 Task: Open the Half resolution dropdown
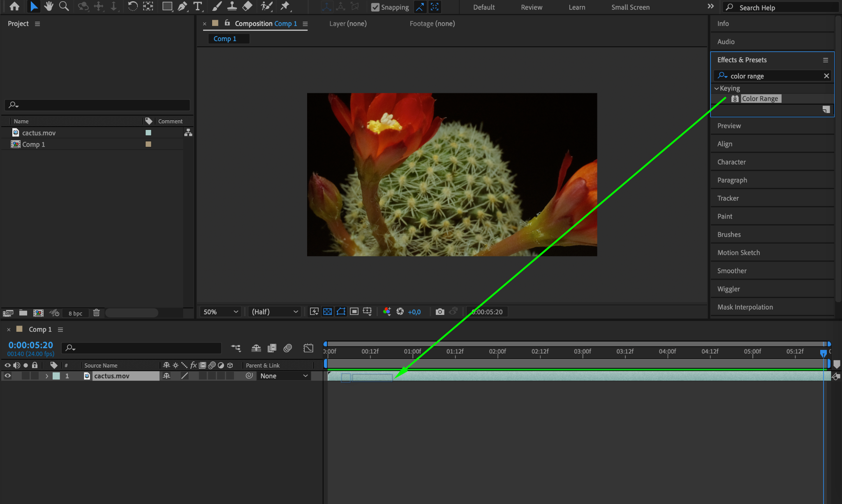click(274, 312)
